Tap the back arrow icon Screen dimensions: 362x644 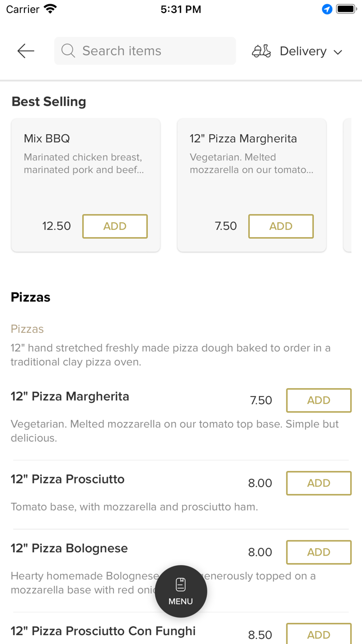(25, 51)
